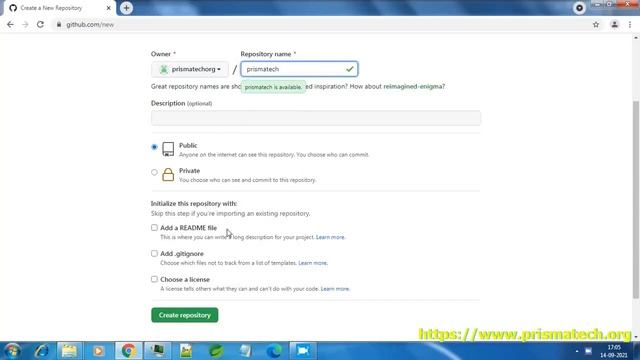640x360 pixels.
Task: Click the recording indicator icon in title bar
Action: [579, 8]
